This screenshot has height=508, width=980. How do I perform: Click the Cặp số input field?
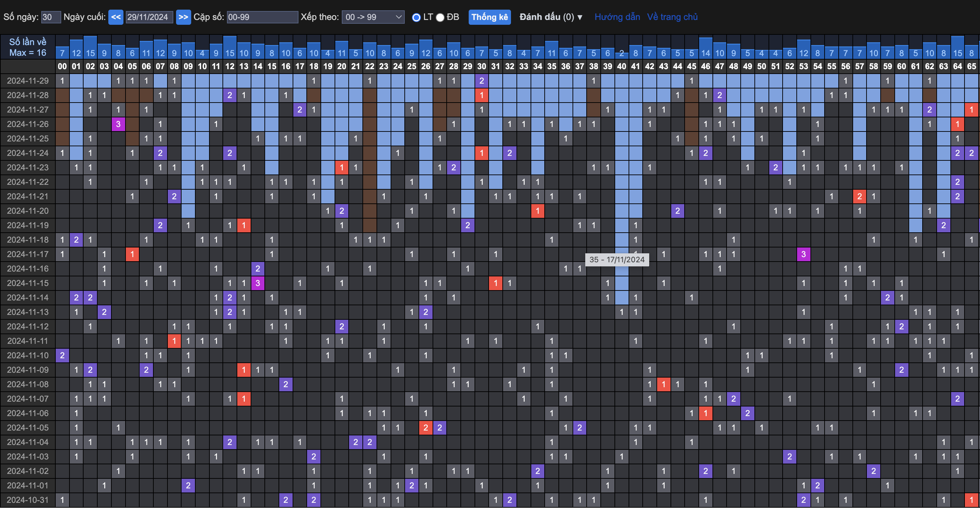[262, 17]
